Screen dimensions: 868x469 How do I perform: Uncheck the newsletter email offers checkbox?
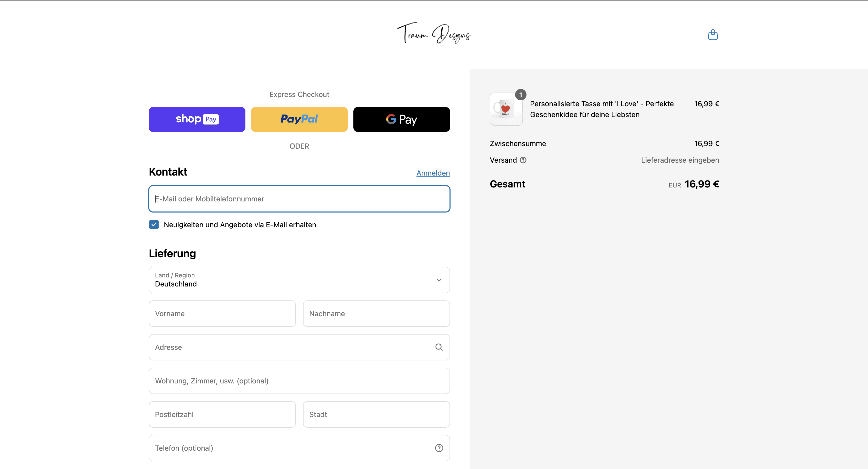click(x=154, y=225)
